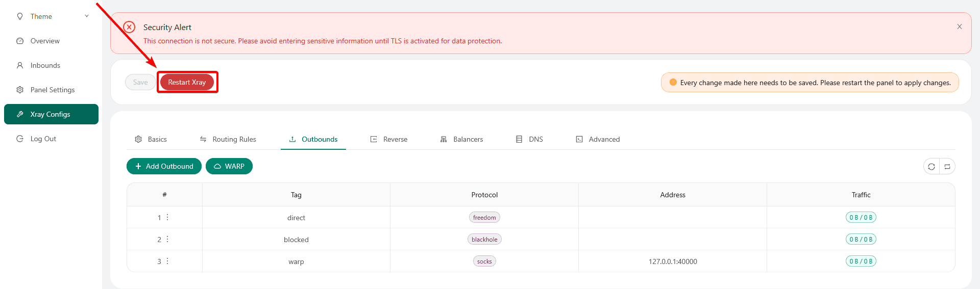Open Panel Settings from sidebar
This screenshot has height=289, width=980.
pos(52,90)
